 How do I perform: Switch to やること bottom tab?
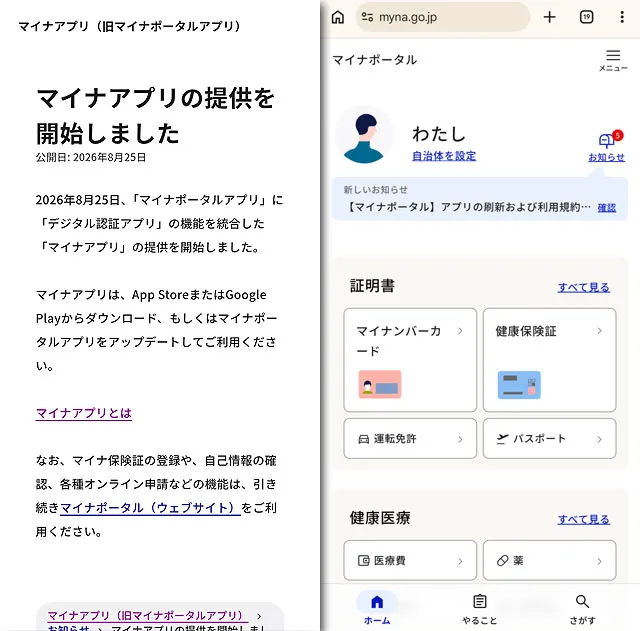click(x=480, y=609)
